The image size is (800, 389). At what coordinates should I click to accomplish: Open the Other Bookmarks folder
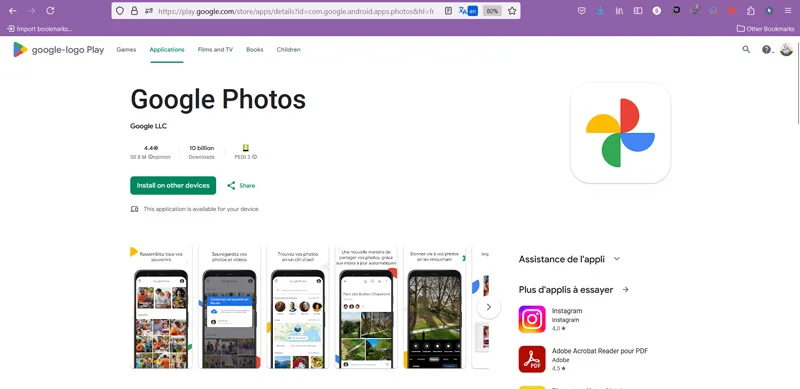coord(765,29)
